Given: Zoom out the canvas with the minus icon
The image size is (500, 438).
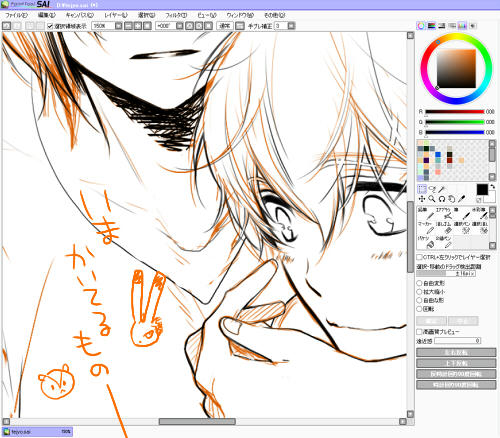Looking at the screenshot, I should tap(128, 26).
